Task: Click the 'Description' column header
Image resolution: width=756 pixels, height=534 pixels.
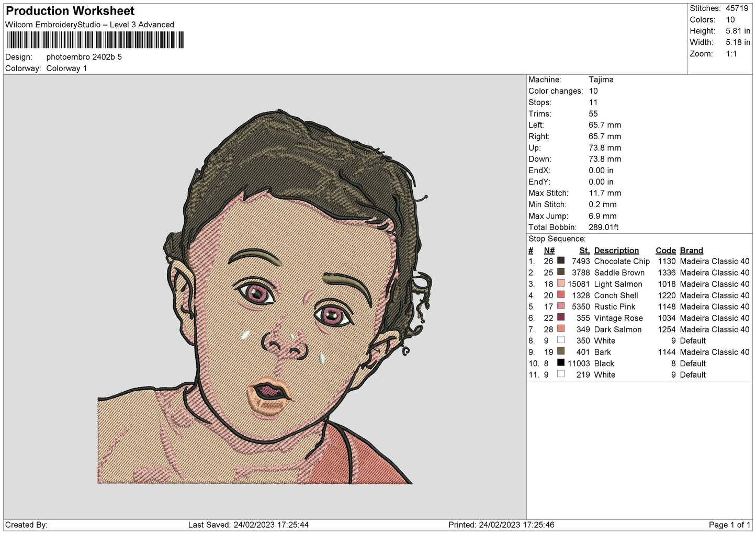Action: (616, 251)
